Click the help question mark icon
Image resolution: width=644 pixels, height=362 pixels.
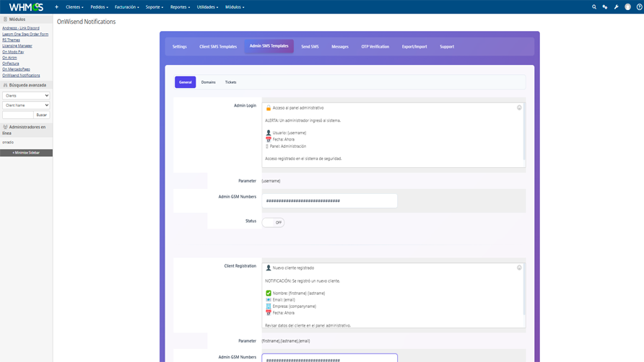[639, 7]
